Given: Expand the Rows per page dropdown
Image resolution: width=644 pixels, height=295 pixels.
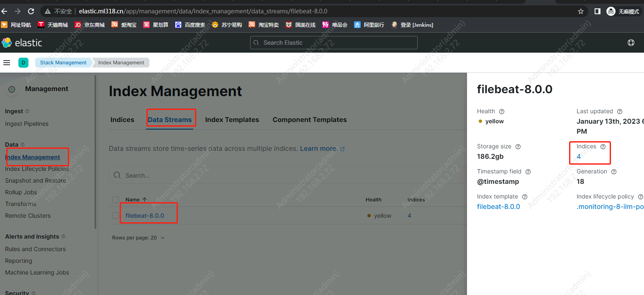Looking at the screenshot, I should point(138,238).
